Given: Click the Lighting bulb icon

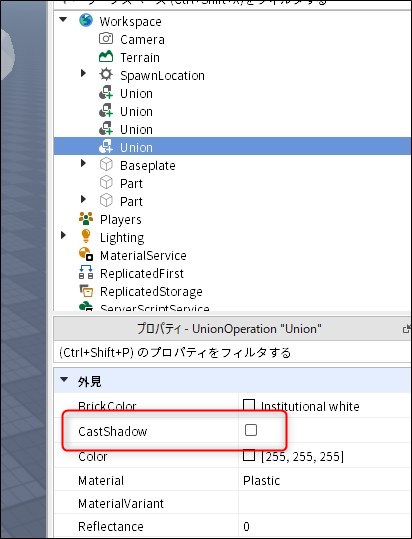Looking at the screenshot, I should (86, 236).
